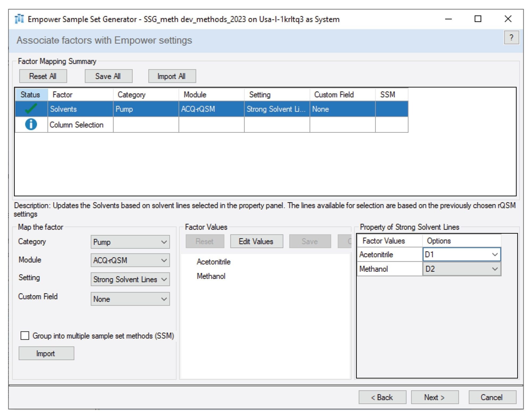532x419 pixels.
Task: Open help with the question mark button
Action: point(512,38)
